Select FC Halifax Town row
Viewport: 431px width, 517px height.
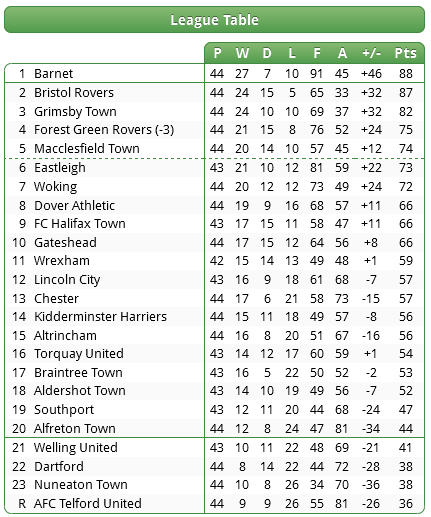[x=214, y=223]
